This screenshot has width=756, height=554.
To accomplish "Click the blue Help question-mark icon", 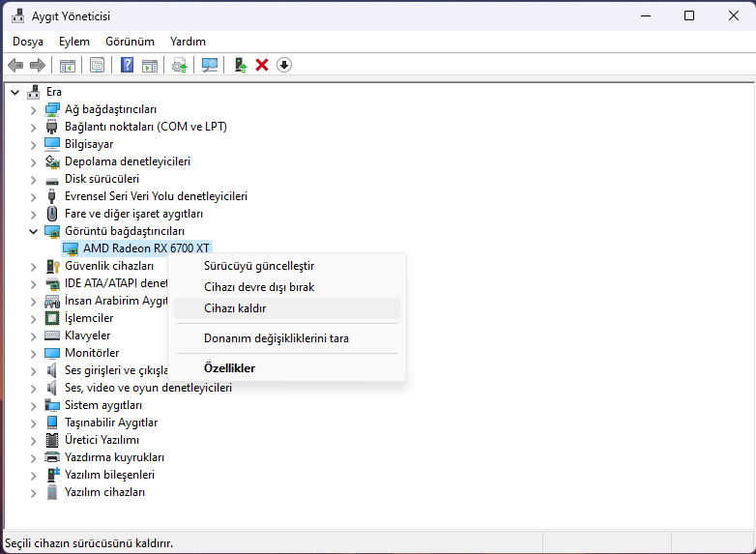I will pyautogui.click(x=127, y=65).
